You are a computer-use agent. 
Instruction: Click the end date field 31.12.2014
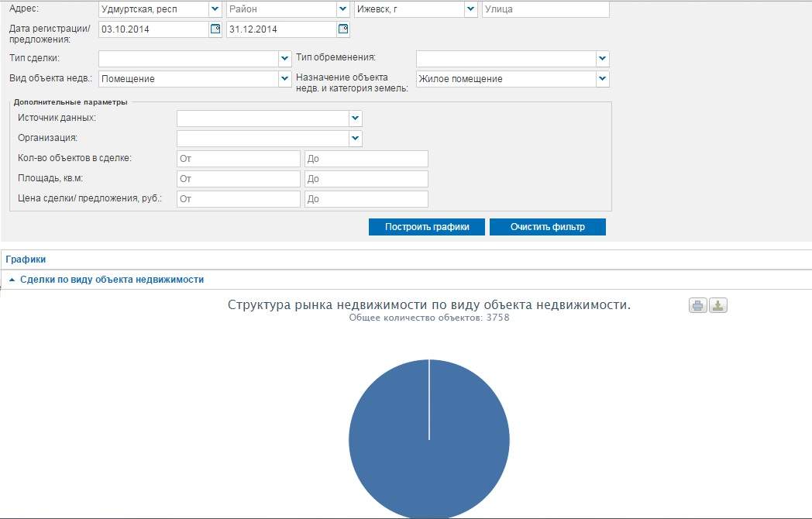tap(282, 29)
